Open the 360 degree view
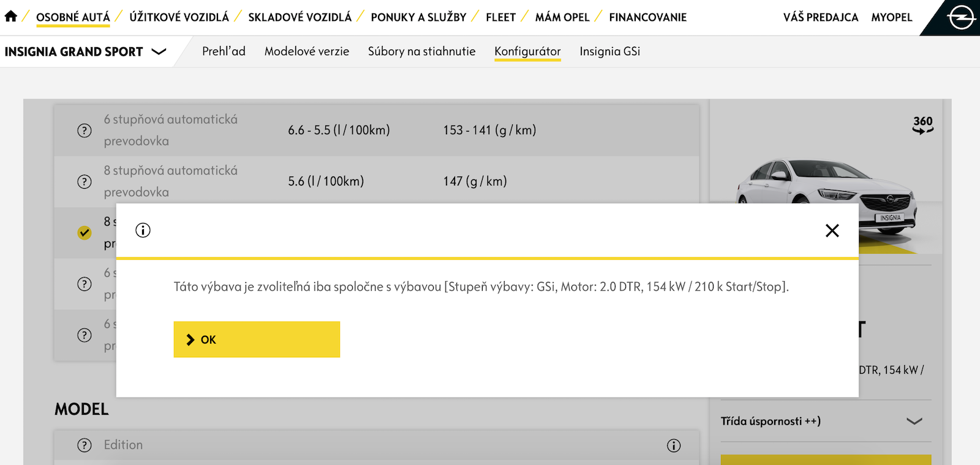The image size is (980, 465). tap(922, 125)
